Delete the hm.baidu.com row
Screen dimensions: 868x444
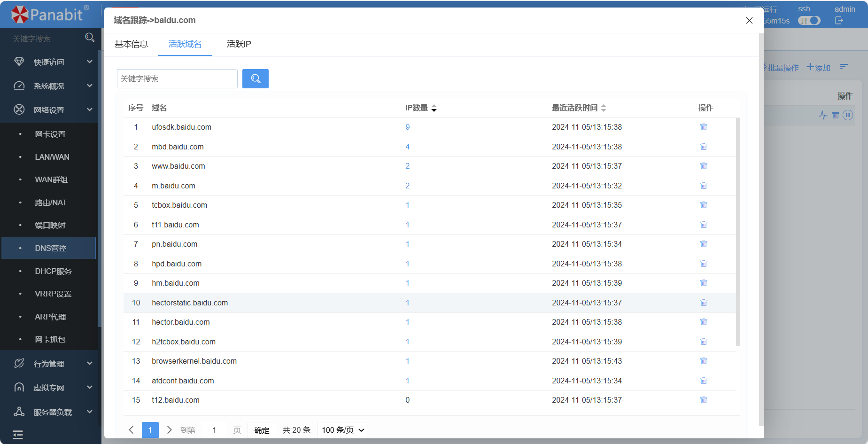pos(703,283)
